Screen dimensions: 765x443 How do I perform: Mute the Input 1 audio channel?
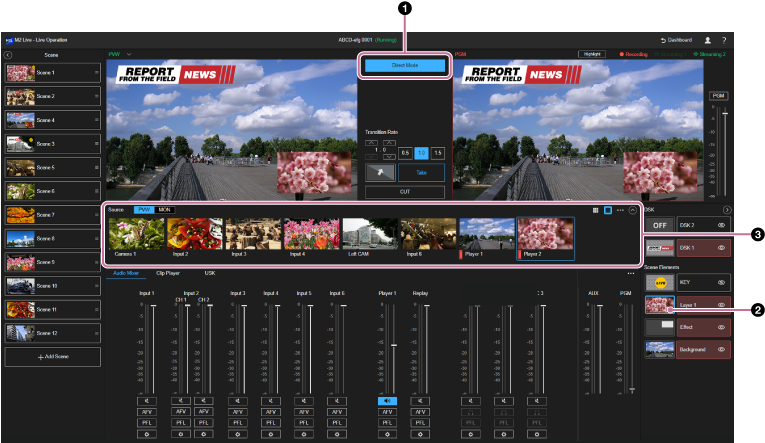tap(147, 401)
